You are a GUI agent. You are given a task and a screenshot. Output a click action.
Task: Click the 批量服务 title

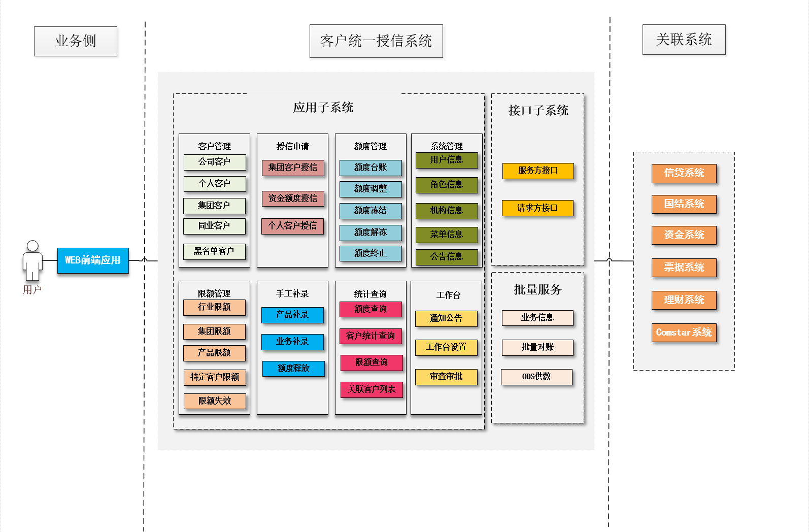coord(537,290)
